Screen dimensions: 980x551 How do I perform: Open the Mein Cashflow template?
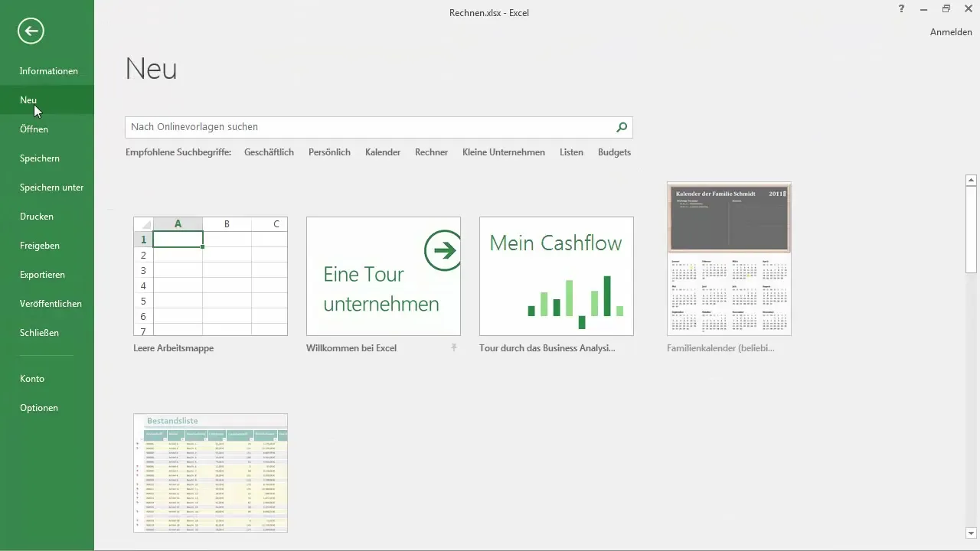[557, 276]
